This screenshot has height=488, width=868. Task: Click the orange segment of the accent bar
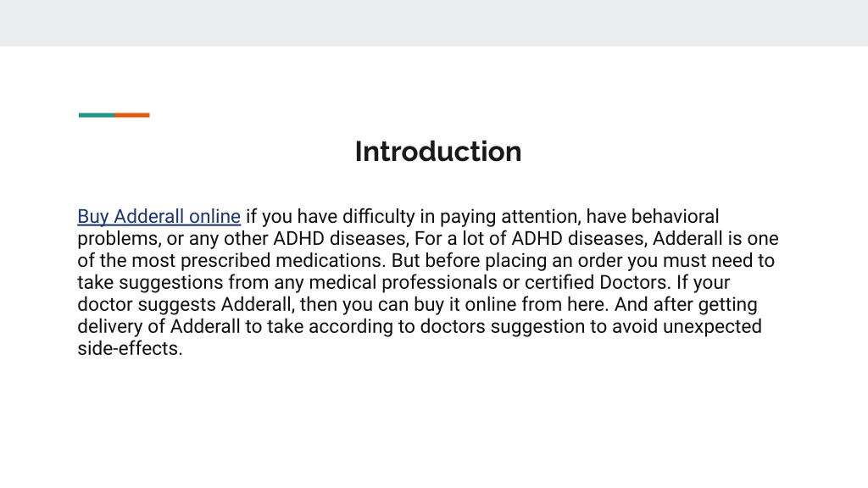coord(131,115)
